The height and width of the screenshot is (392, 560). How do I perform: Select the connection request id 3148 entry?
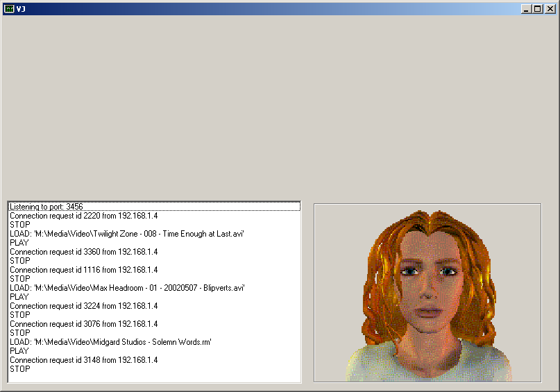(x=83, y=360)
